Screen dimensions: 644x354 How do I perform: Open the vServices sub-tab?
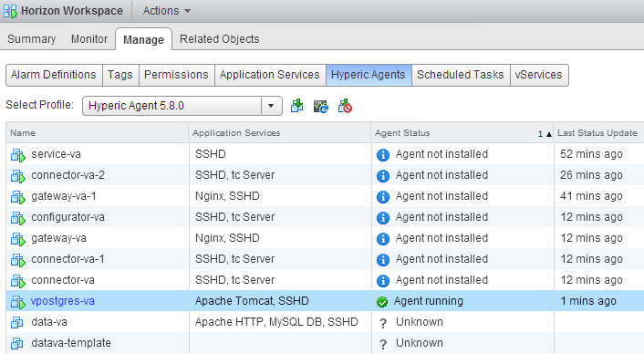click(x=539, y=75)
